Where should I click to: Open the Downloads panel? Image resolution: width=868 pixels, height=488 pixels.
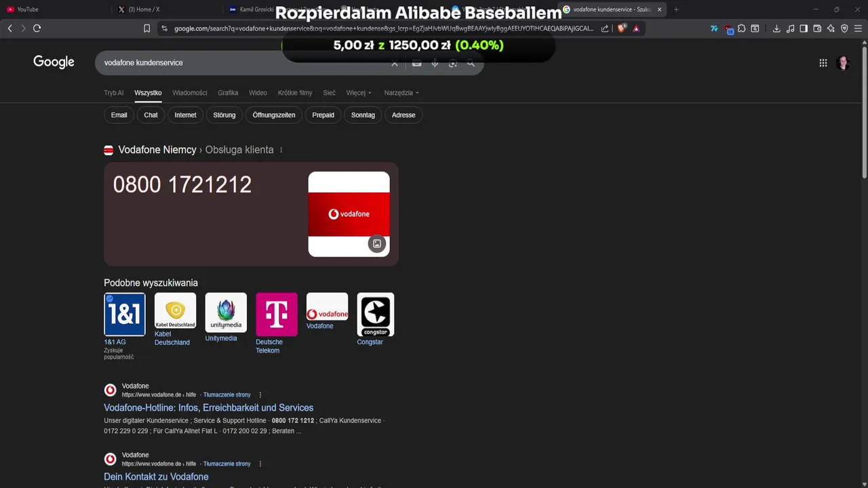pos(776,28)
